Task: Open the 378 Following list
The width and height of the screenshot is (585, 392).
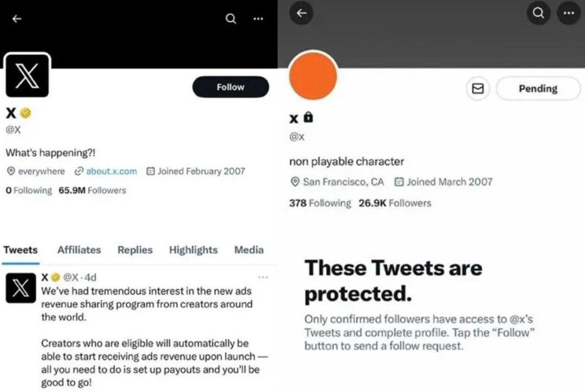Action: tap(320, 203)
